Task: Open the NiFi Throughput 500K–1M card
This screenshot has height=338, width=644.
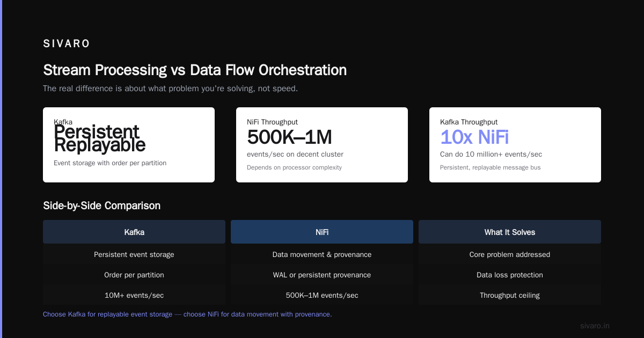Action: pyautogui.click(x=322, y=145)
